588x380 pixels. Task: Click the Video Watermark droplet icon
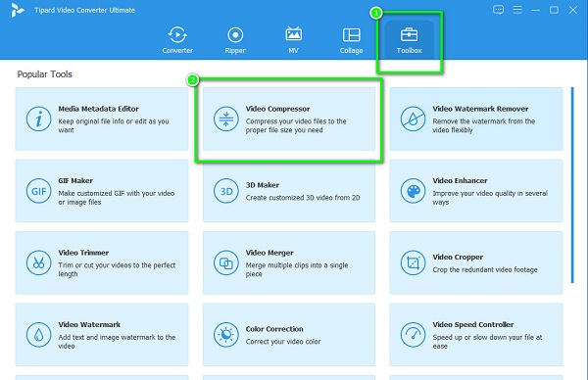click(x=38, y=335)
